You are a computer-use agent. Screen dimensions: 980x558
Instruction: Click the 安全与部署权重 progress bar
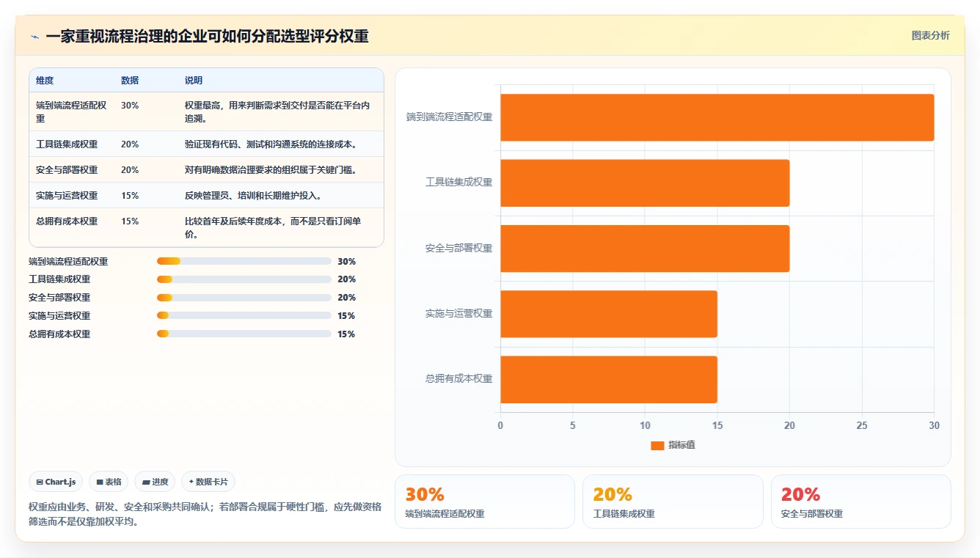[244, 298]
